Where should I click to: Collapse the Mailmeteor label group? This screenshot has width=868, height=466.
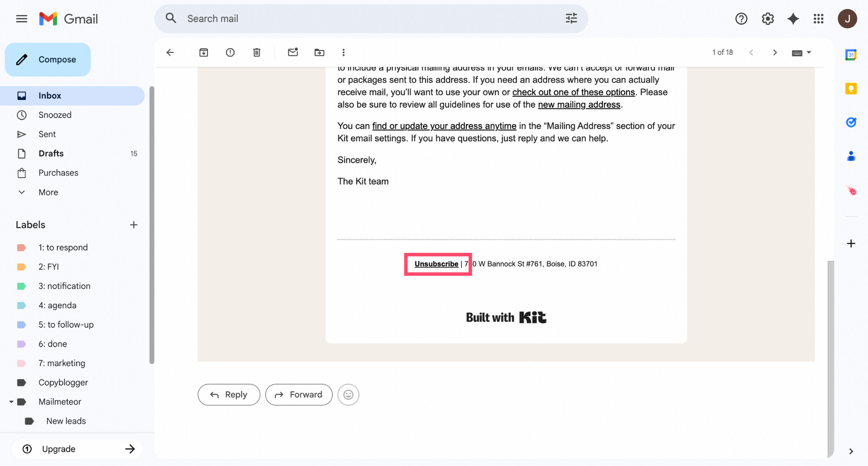tap(12, 402)
